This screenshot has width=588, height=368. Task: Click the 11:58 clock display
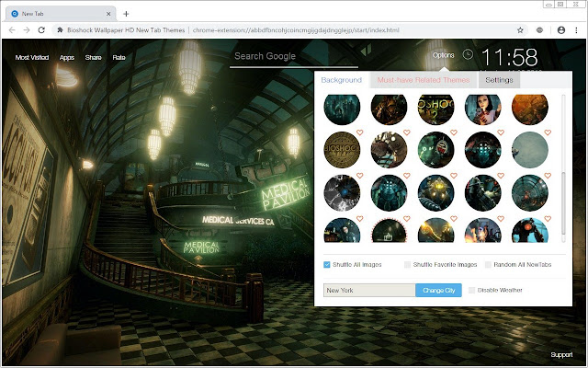509,57
